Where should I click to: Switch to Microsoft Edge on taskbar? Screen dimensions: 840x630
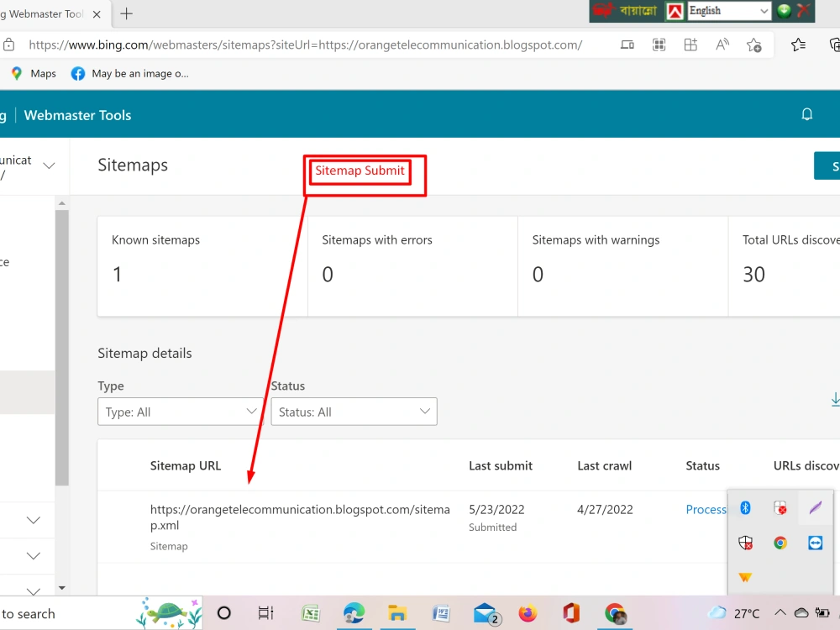(x=354, y=613)
